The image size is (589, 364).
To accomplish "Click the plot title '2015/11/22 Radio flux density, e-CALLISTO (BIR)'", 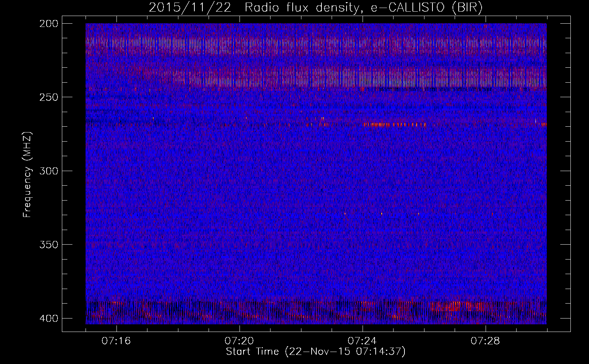I will pyautogui.click(x=316, y=8).
